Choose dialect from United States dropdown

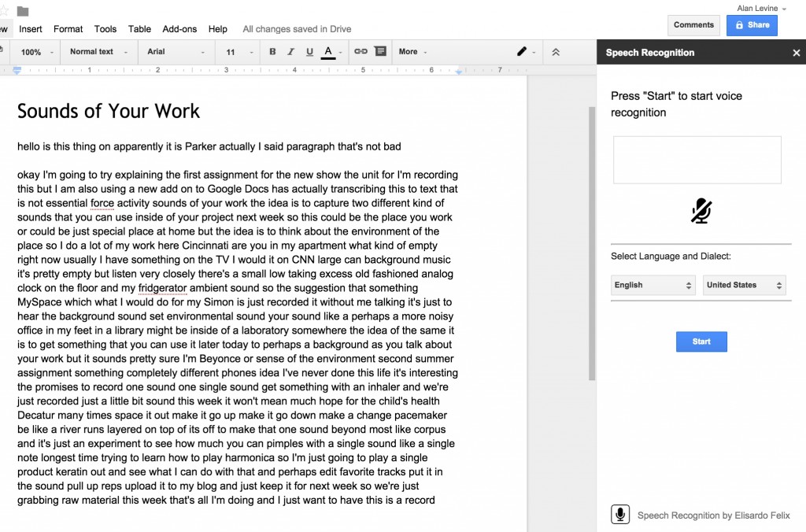point(745,285)
